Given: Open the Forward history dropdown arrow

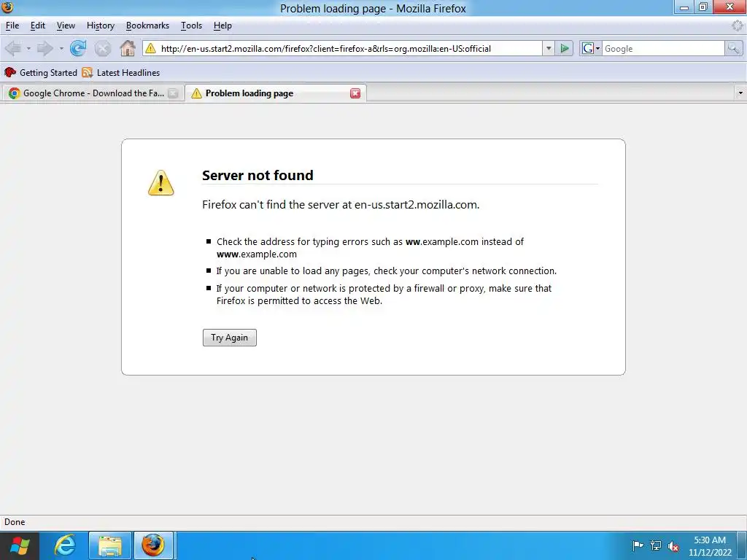Looking at the screenshot, I should coord(61,49).
